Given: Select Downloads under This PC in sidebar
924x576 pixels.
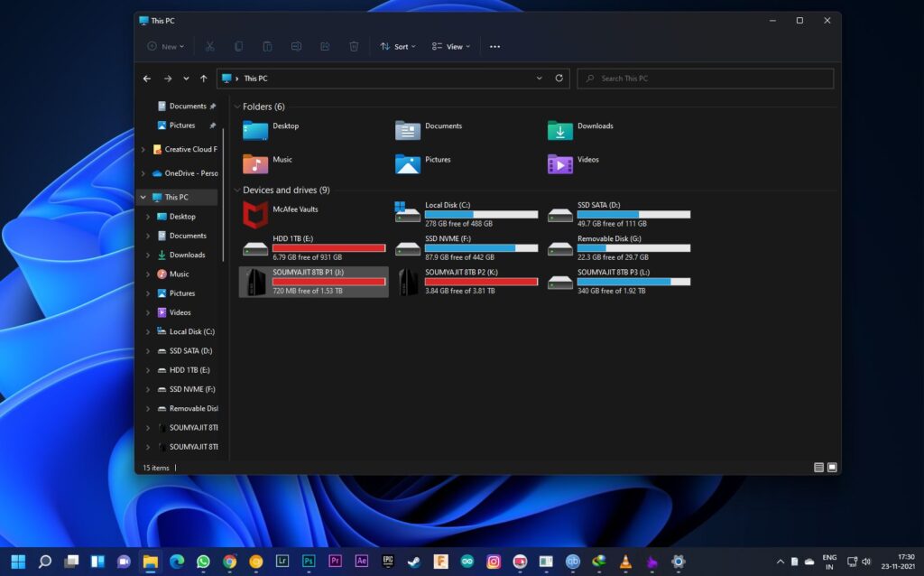Looking at the screenshot, I should click(181, 255).
